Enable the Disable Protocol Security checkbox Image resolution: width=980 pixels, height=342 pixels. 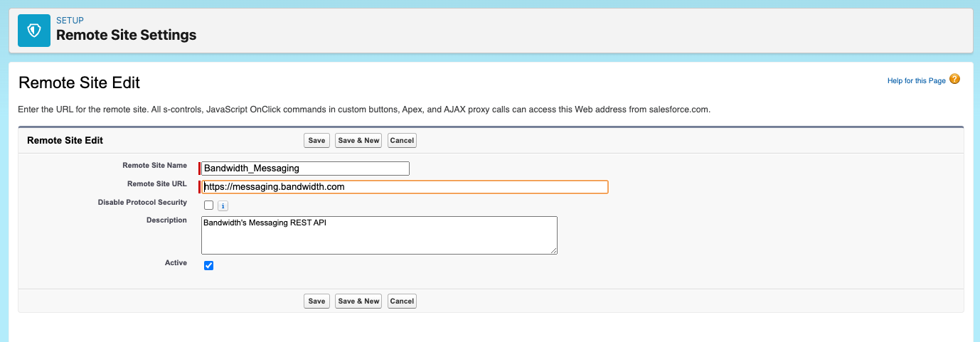[208, 205]
